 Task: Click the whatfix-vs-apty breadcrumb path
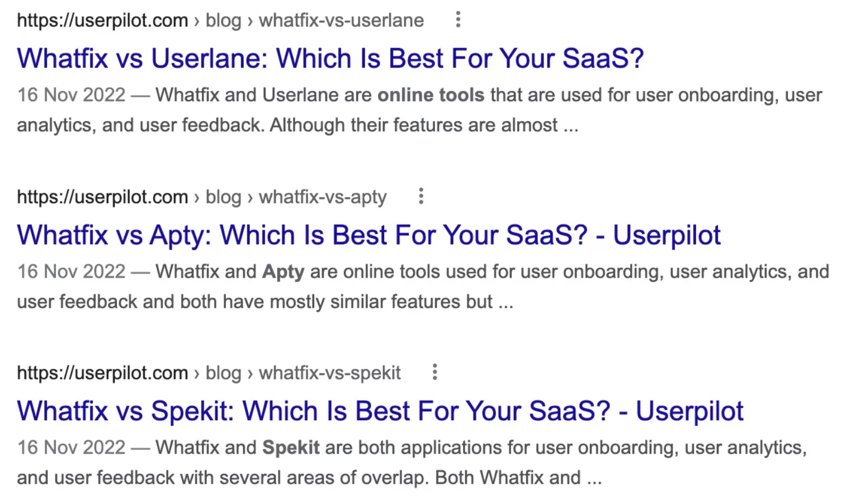(323, 197)
